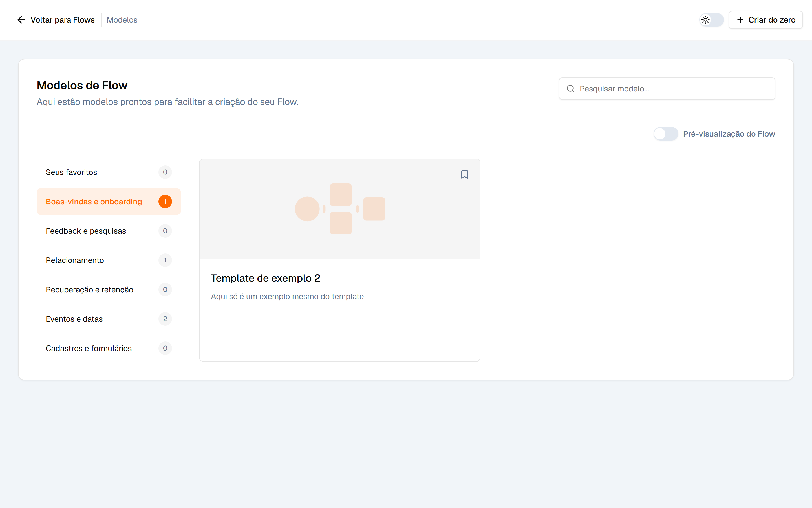Click the Eventos e datas count badge
The image size is (812, 508).
(165, 319)
